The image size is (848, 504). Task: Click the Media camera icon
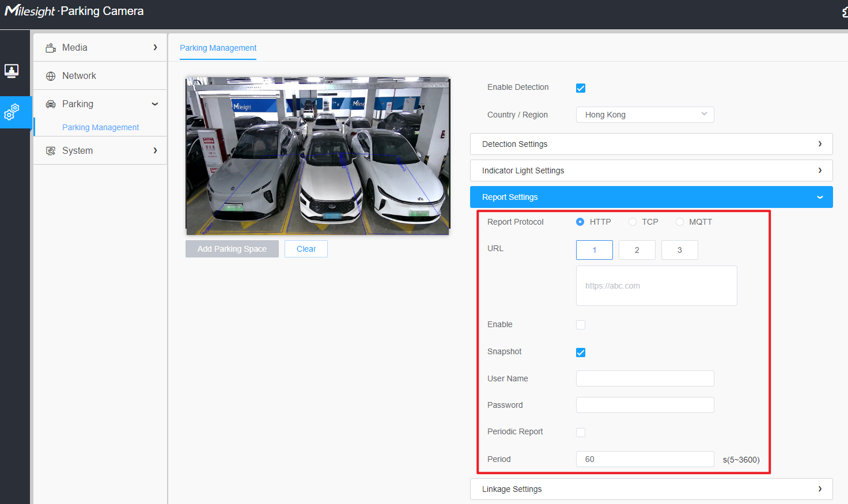tap(51, 48)
